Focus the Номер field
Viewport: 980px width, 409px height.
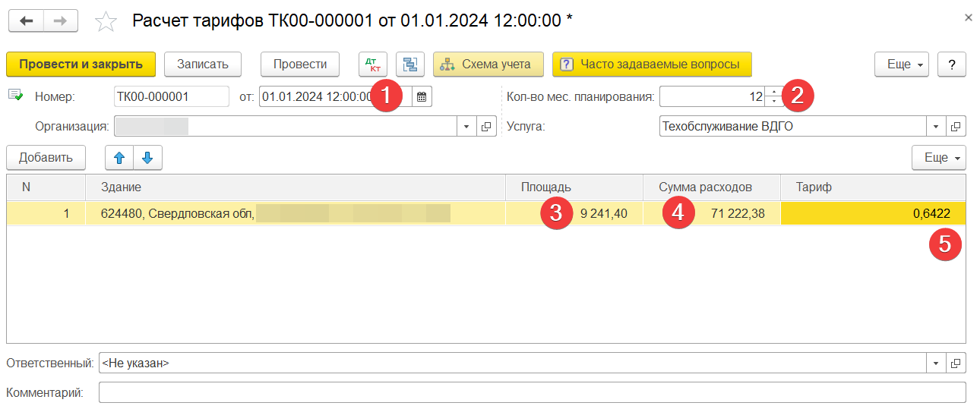[x=171, y=96]
